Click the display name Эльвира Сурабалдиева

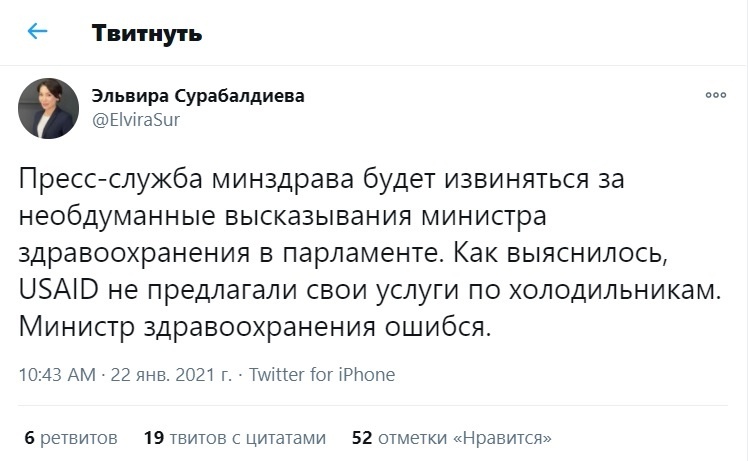[x=198, y=96]
